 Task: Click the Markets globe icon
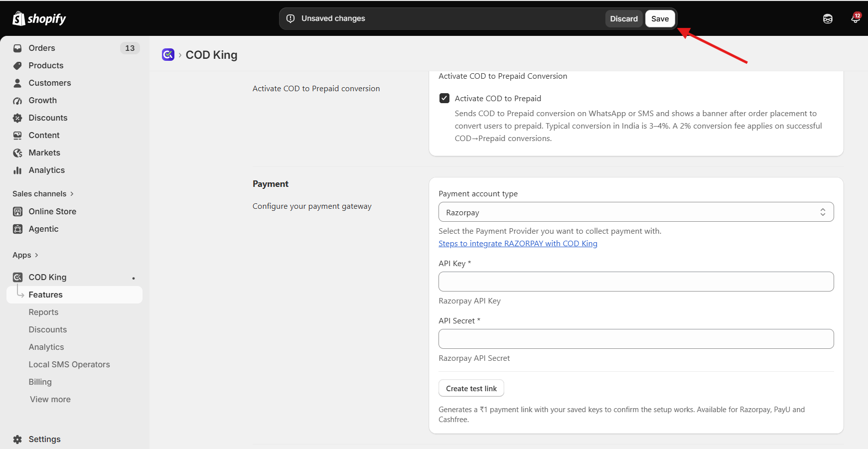coord(17,153)
